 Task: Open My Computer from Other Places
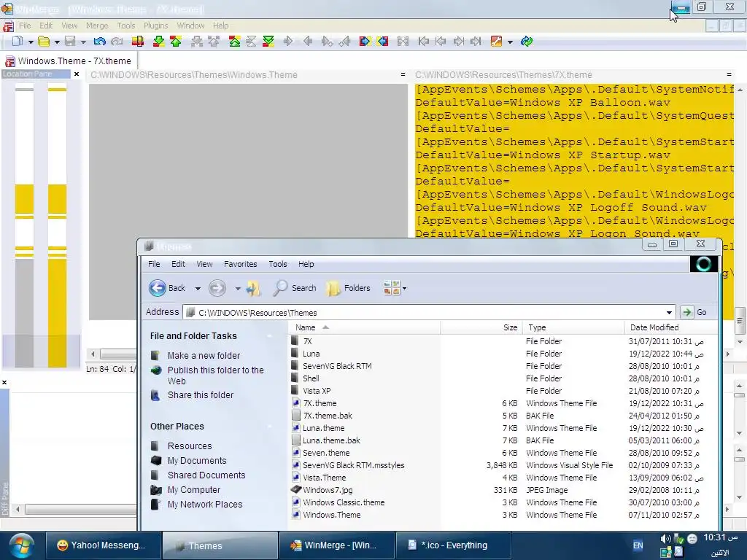pyautogui.click(x=193, y=490)
